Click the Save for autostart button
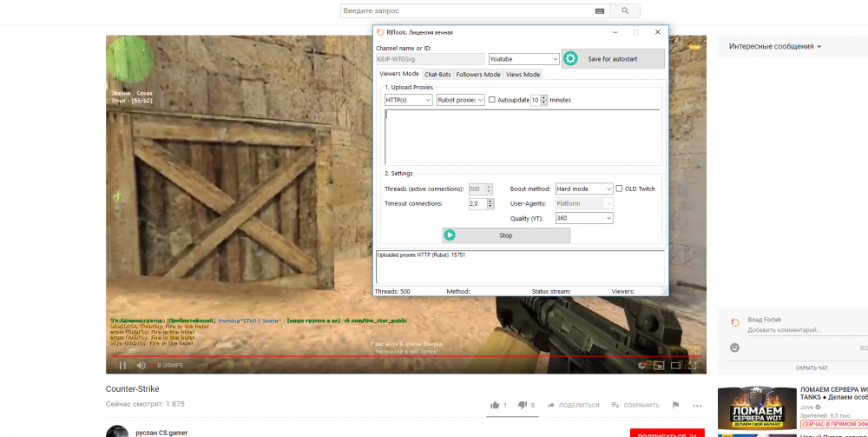Viewport: 868px width, 437px height. click(x=613, y=59)
